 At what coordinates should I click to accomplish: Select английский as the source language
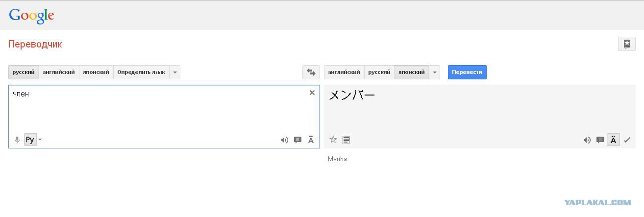pyautogui.click(x=59, y=72)
